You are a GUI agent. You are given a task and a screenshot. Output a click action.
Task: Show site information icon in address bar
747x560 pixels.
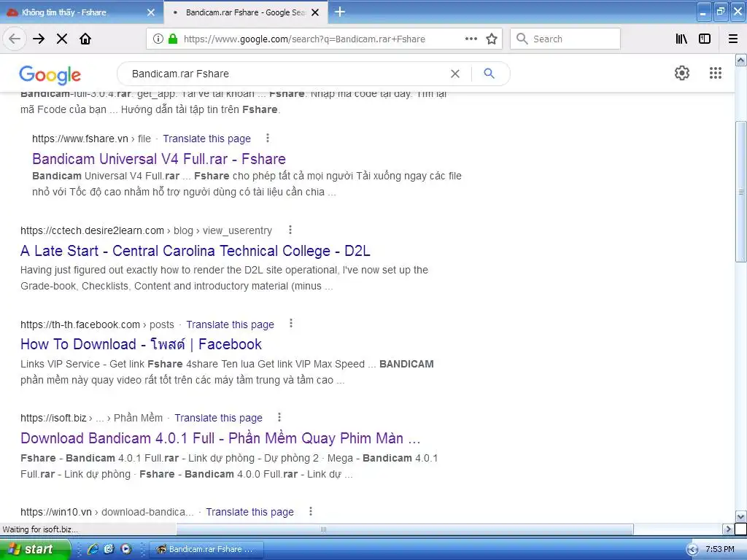pyautogui.click(x=158, y=39)
